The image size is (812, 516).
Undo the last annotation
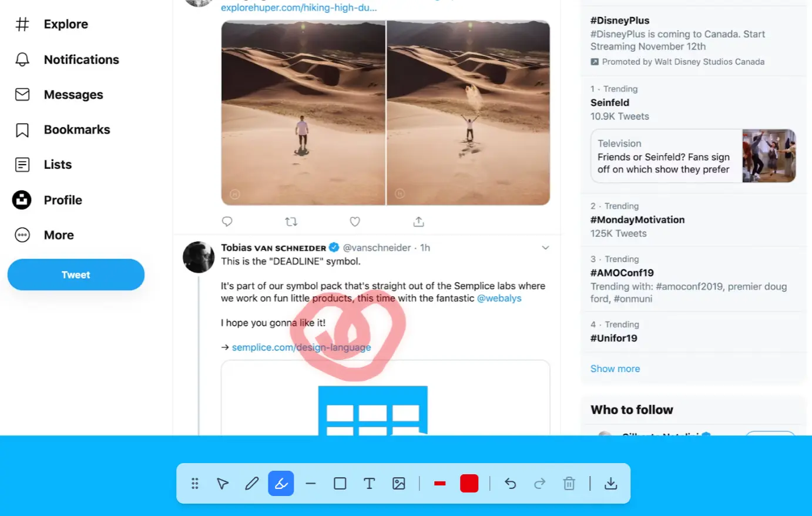tap(510, 483)
